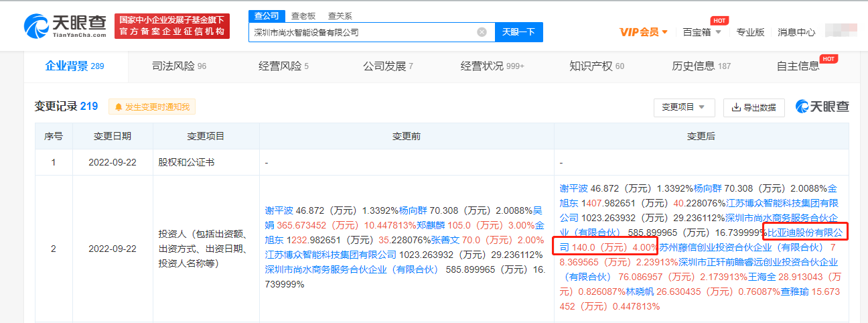Open the 历史信息 187 tab
868x323 pixels.
701,66
